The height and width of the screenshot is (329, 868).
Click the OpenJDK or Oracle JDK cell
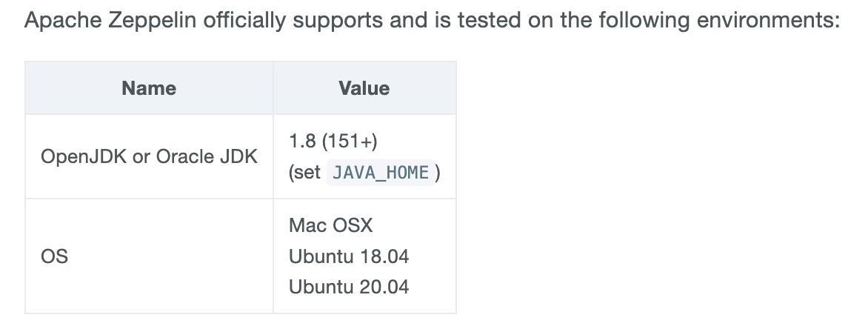[149, 156]
